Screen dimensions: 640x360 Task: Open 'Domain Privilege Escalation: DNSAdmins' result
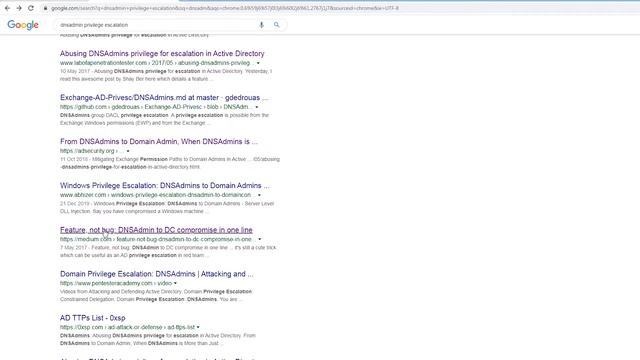pos(156,274)
